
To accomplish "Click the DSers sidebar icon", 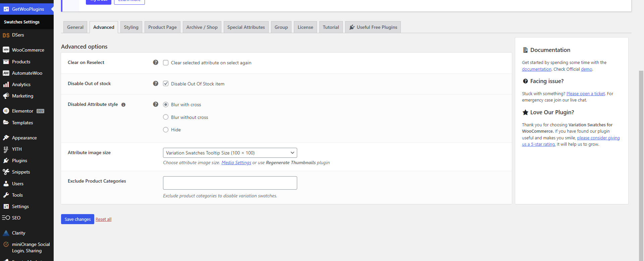I will pos(6,35).
